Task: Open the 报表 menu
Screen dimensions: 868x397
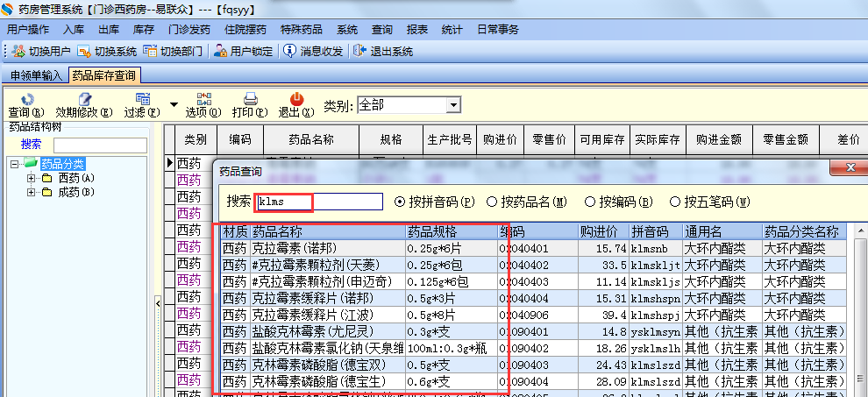Action: (x=416, y=30)
